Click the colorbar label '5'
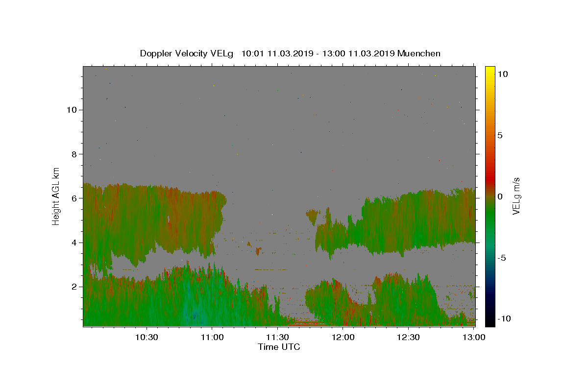The height and width of the screenshot is (392, 588). click(499, 135)
